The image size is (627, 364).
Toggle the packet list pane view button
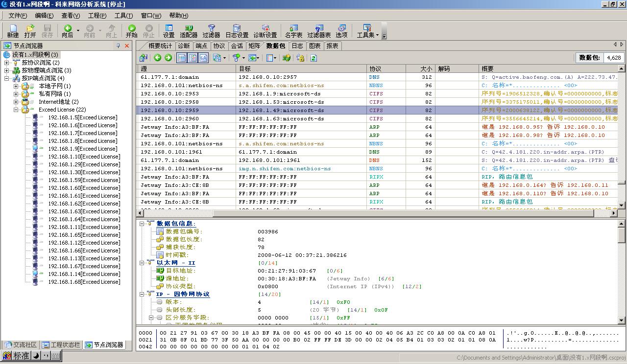coord(182,58)
